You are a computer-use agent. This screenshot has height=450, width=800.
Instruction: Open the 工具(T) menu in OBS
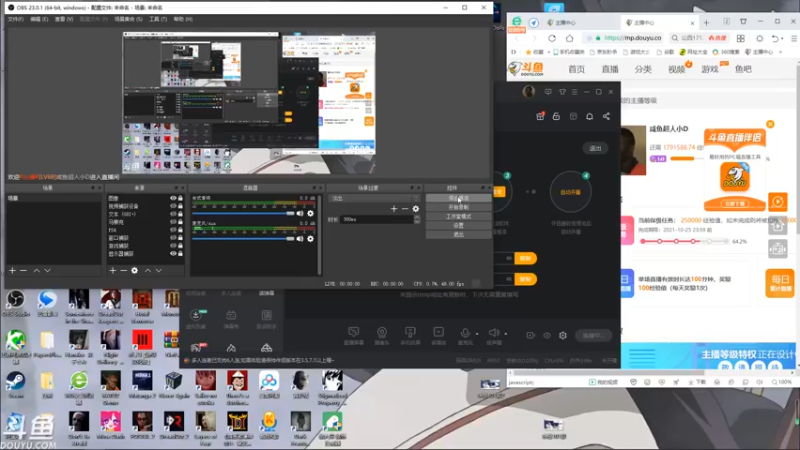coord(158,19)
